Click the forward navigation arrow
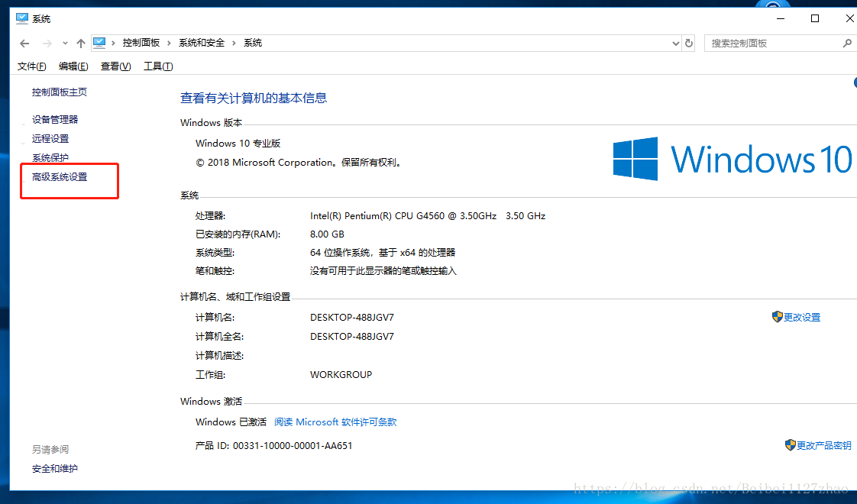Viewport: 857px width, 504px height. coord(47,44)
